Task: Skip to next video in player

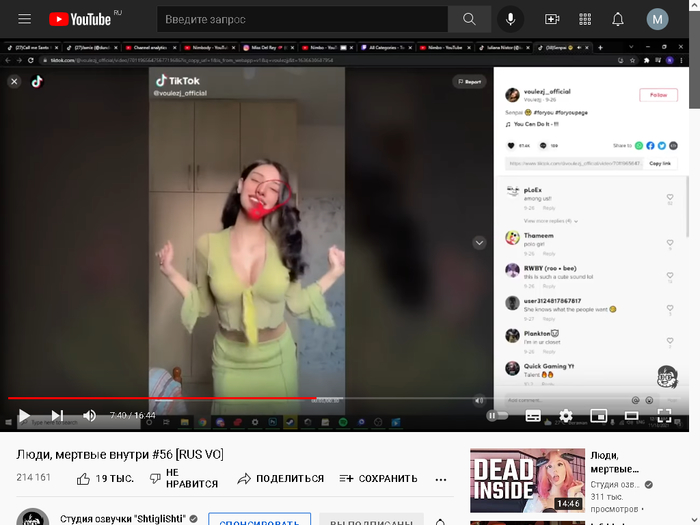Action: point(58,416)
